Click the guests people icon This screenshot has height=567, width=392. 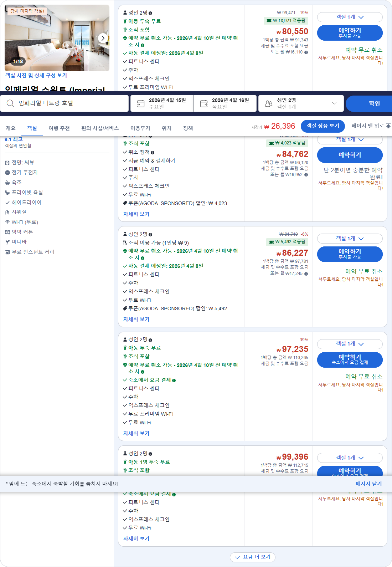pos(269,103)
